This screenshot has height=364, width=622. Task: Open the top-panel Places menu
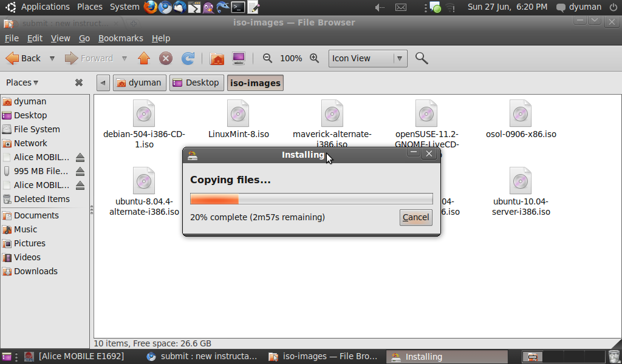pos(90,7)
